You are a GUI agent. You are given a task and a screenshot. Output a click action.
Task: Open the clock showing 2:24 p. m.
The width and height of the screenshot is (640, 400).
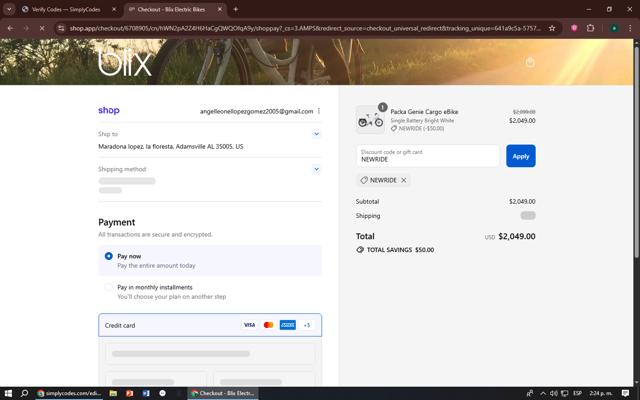601,393
